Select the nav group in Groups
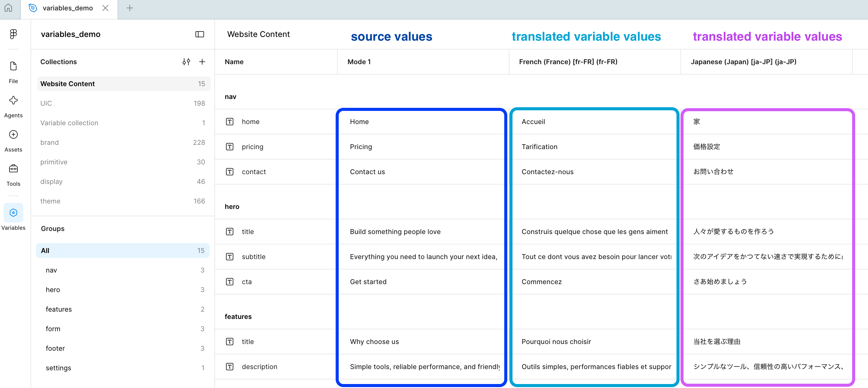 click(x=123, y=270)
